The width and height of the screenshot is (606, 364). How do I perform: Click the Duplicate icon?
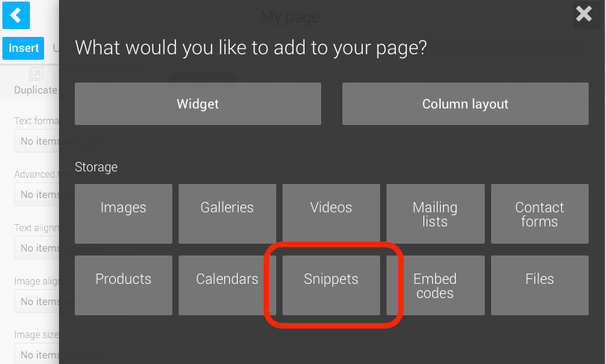(x=35, y=75)
